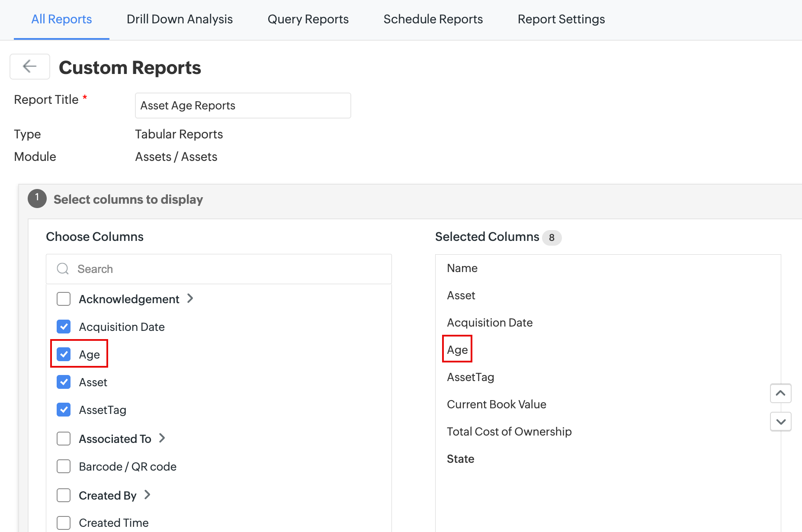The width and height of the screenshot is (802, 532).
Task: Check the Created Time checkbox
Action: (x=64, y=522)
